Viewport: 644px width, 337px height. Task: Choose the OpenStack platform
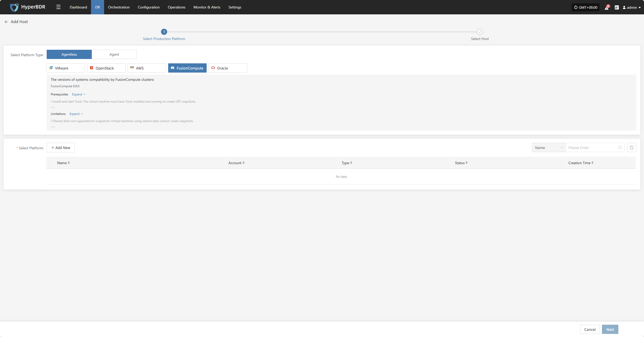tap(106, 68)
